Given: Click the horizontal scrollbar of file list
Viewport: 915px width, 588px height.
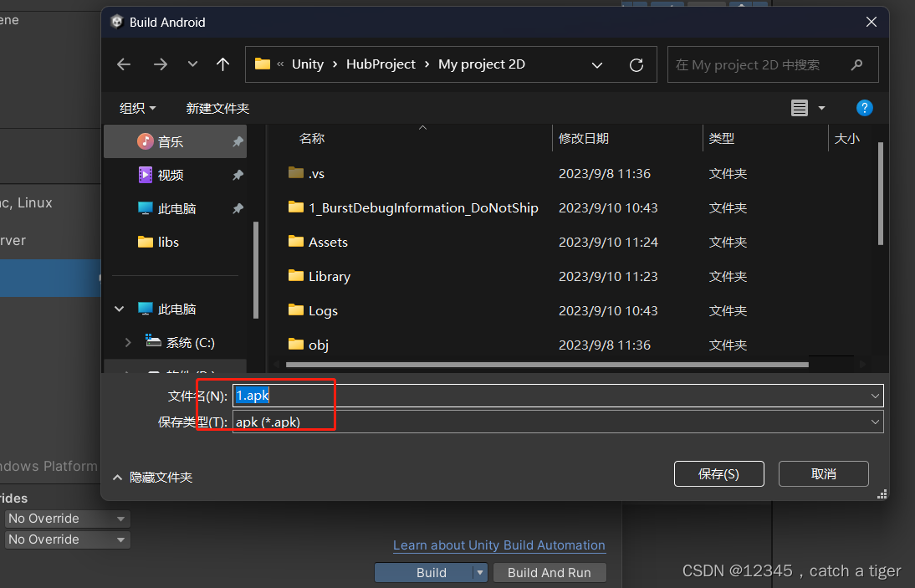Looking at the screenshot, I should click(547, 365).
